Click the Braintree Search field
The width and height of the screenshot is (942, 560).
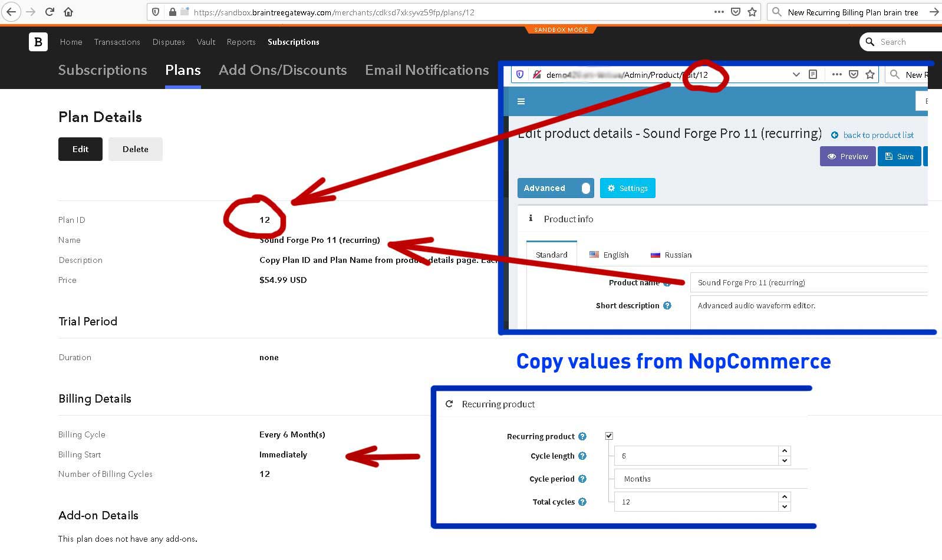pos(901,42)
